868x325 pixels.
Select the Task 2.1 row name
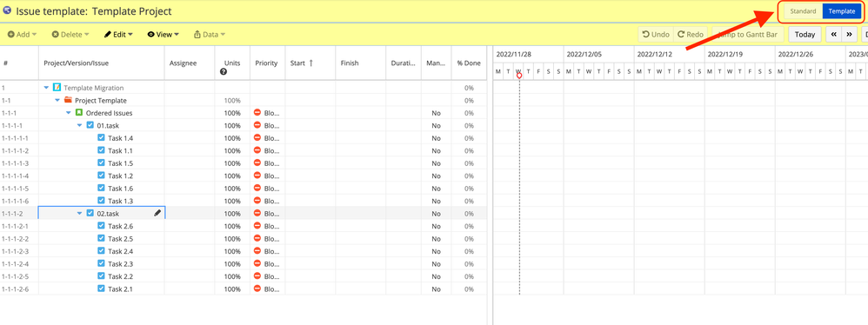[x=120, y=289]
